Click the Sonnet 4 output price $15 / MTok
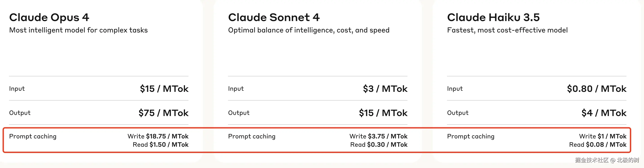644x168 pixels. click(383, 113)
